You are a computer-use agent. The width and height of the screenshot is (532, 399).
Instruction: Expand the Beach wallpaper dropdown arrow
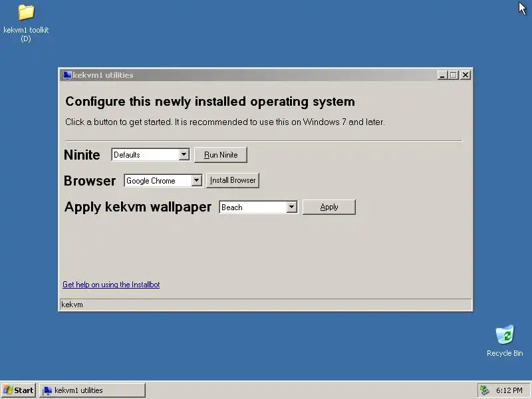coord(291,207)
